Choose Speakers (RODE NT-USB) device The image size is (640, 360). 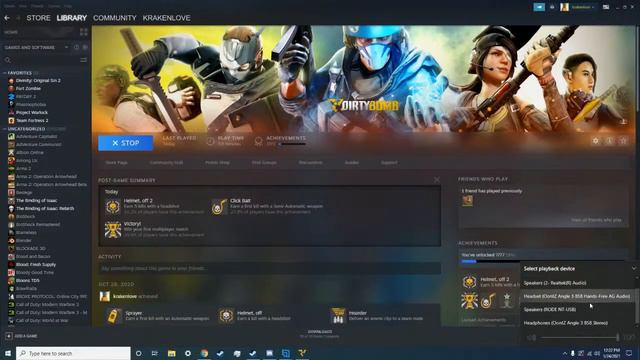click(578, 309)
